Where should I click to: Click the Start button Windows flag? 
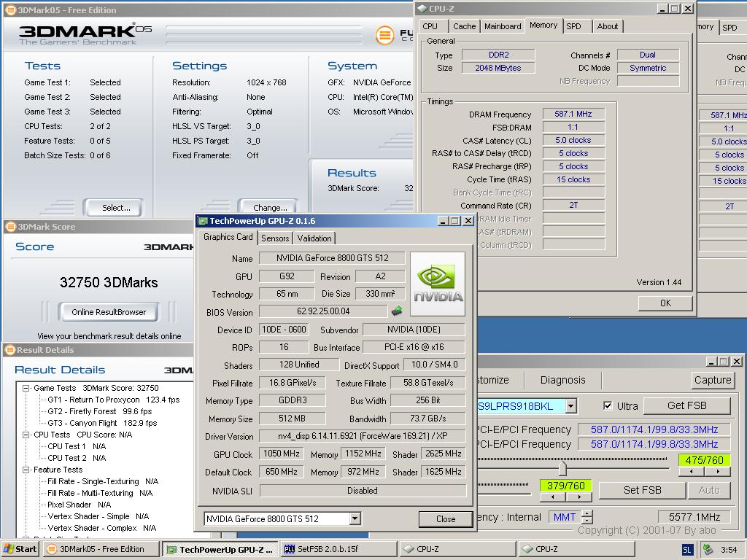9,548
